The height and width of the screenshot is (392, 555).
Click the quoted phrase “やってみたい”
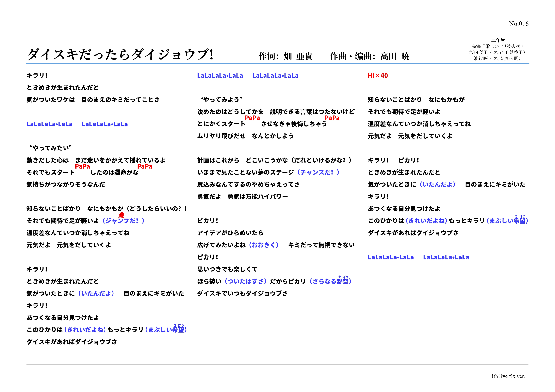click(51, 148)
